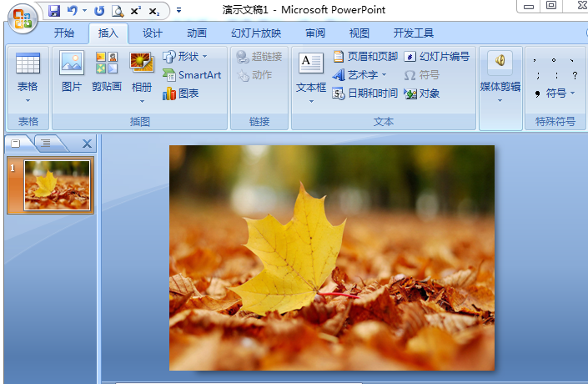Open the Office button menu
The width and height of the screenshot is (588, 384).
click(x=23, y=18)
